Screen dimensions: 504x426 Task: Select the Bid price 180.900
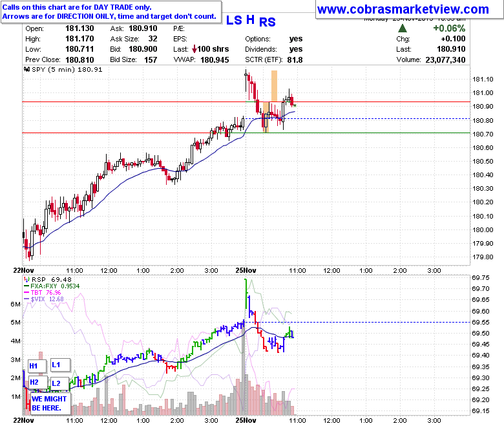[143, 49]
